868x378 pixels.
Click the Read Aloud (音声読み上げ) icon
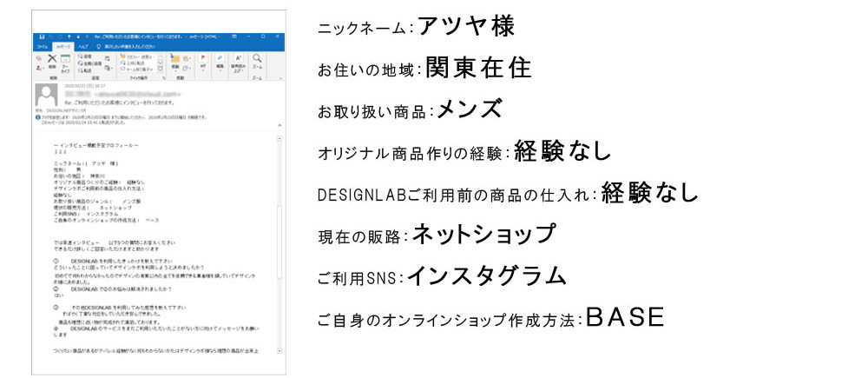pyautogui.click(x=240, y=63)
